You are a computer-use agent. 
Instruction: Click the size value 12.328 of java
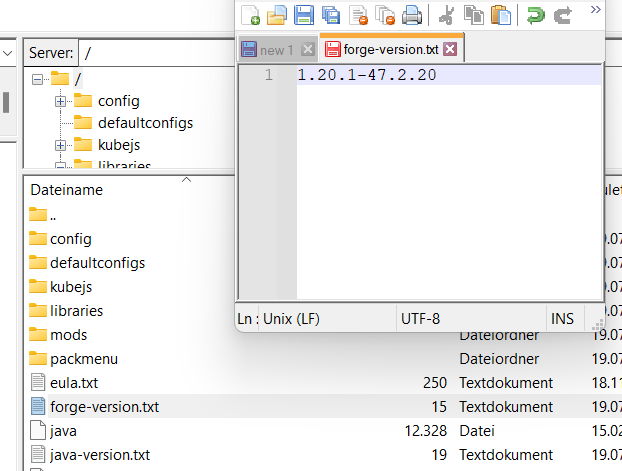point(426,431)
